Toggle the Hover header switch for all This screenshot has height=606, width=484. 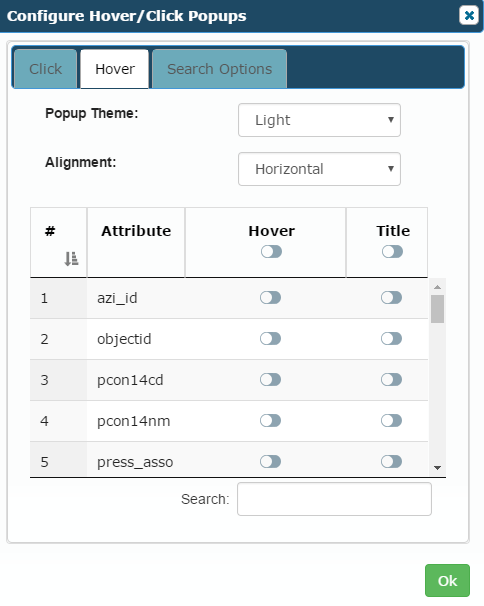(271, 252)
